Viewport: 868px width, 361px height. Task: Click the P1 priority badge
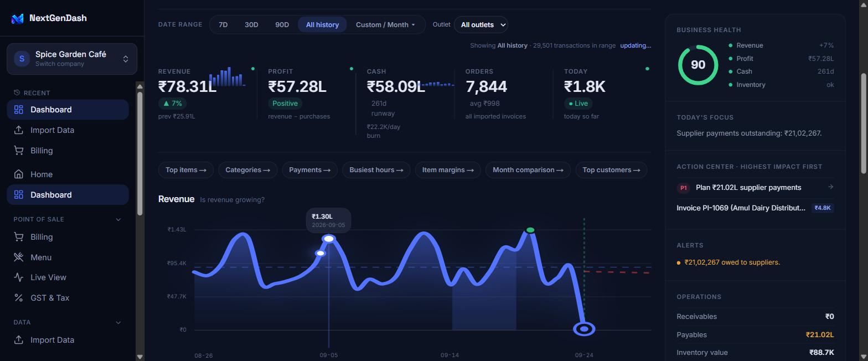point(683,188)
